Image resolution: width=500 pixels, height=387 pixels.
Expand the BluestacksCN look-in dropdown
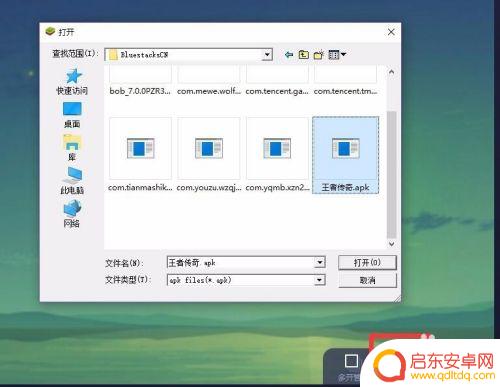click(x=267, y=55)
